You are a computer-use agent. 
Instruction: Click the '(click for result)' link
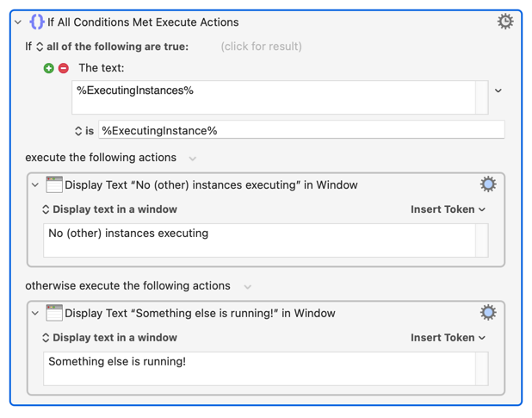(x=261, y=47)
